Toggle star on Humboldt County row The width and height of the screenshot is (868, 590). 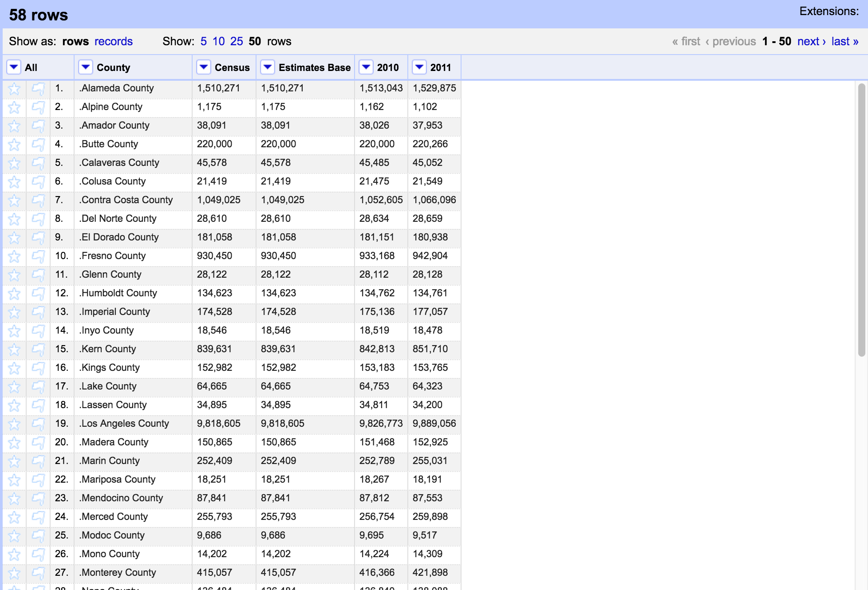click(x=14, y=294)
